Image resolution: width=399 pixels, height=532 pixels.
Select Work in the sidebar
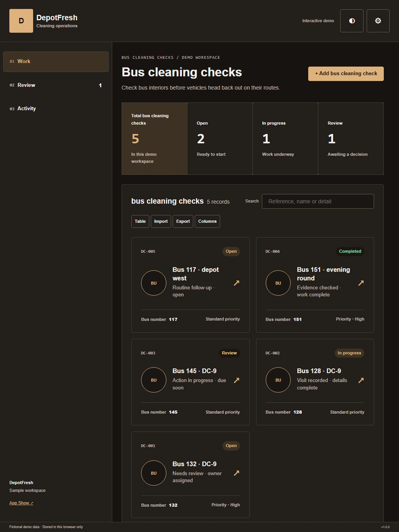coord(56,62)
